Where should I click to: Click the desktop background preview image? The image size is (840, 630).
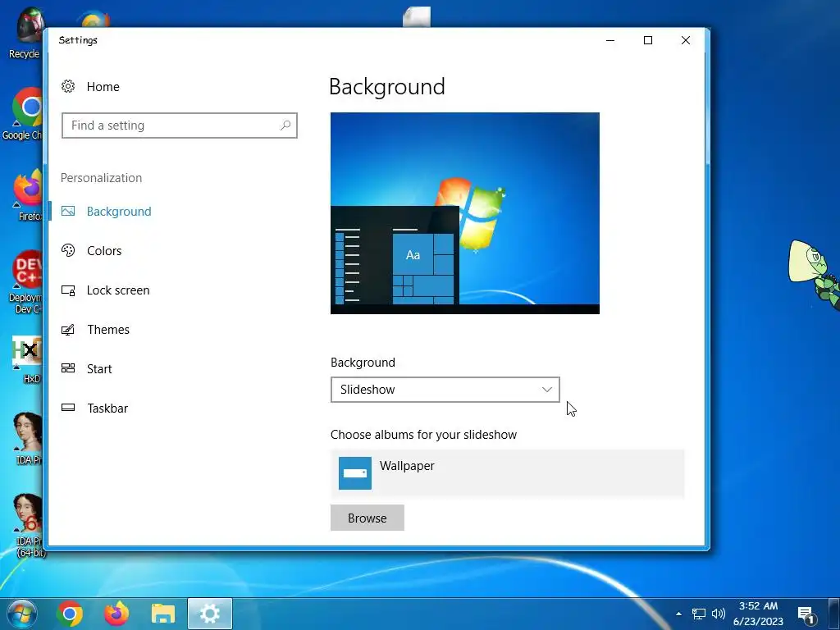point(465,213)
